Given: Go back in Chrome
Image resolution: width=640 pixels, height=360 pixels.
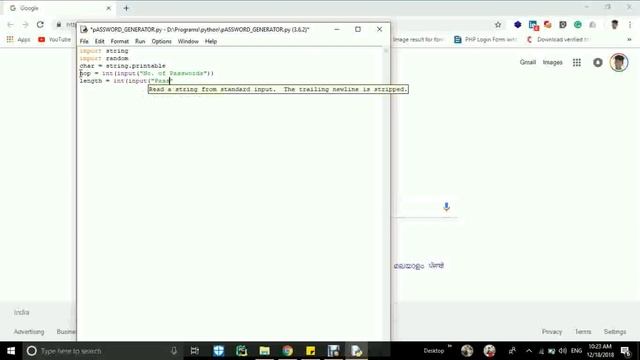Looking at the screenshot, I should [11, 25].
